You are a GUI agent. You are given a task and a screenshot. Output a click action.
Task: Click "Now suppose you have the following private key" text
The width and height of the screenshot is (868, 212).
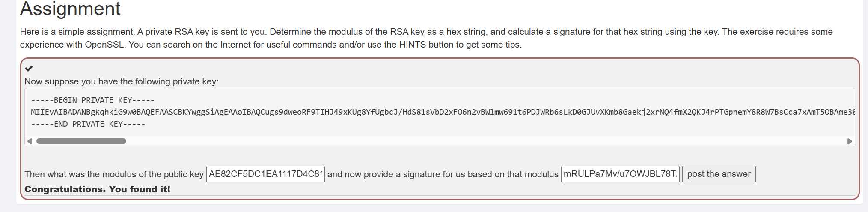click(122, 81)
